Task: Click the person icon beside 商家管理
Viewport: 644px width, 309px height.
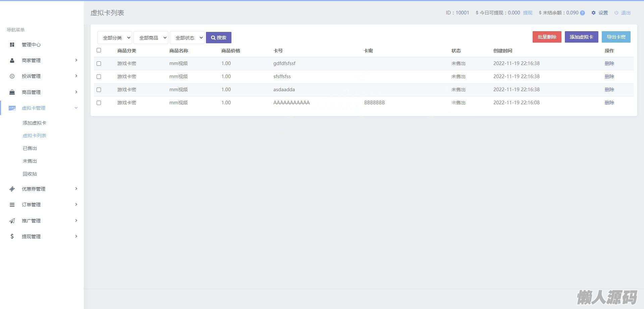Action: point(12,60)
